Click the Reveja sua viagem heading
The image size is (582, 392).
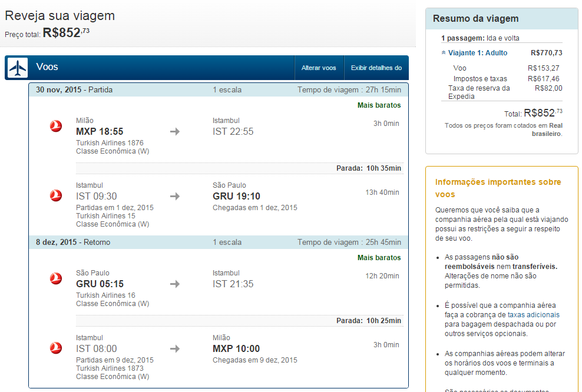59,15
